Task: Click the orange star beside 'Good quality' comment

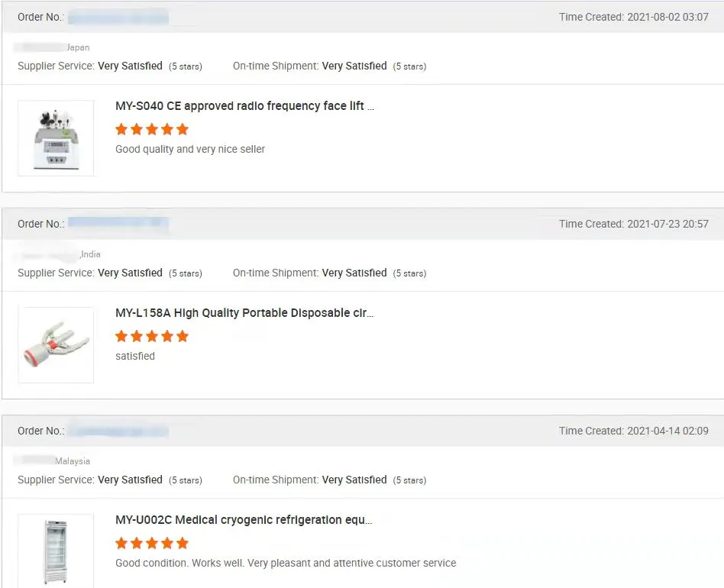Action: 121,129
